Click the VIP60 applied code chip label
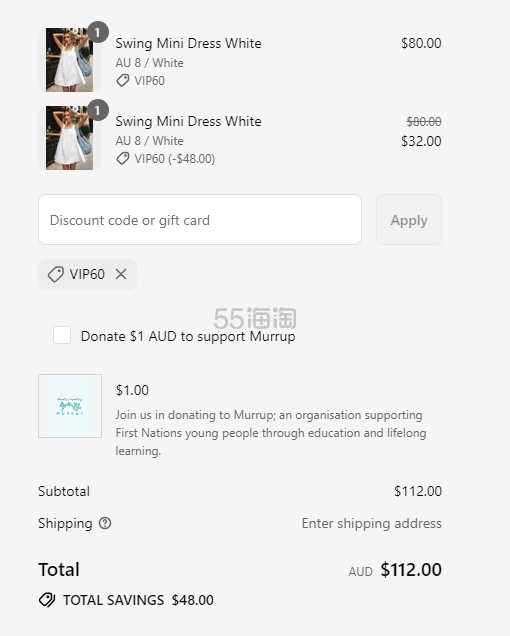Viewport: 510px width, 636px height. coord(87,274)
